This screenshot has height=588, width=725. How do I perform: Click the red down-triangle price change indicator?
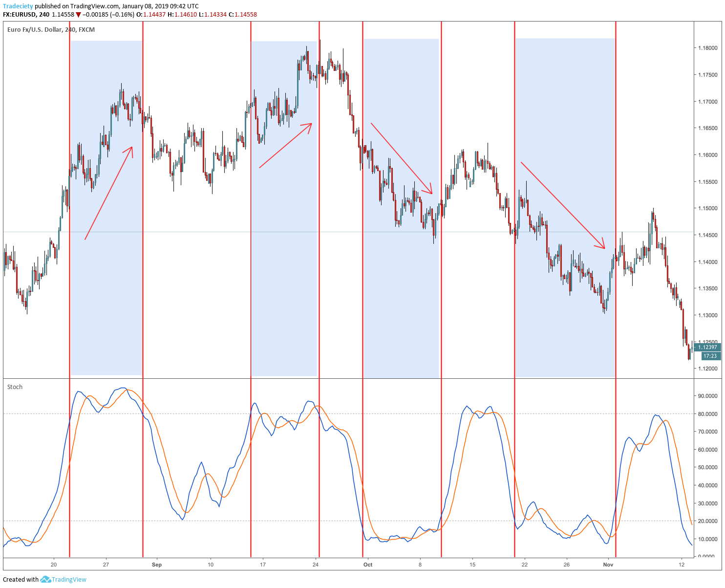(x=79, y=15)
